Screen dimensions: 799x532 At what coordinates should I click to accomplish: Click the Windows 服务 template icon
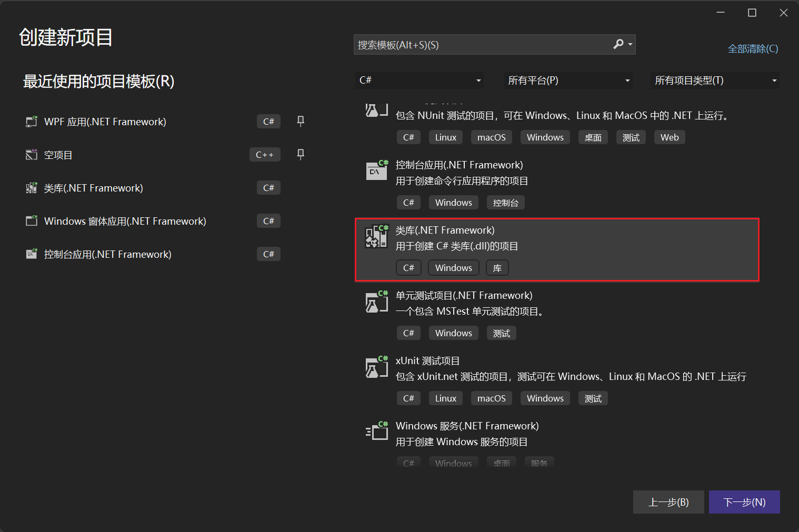click(x=377, y=431)
